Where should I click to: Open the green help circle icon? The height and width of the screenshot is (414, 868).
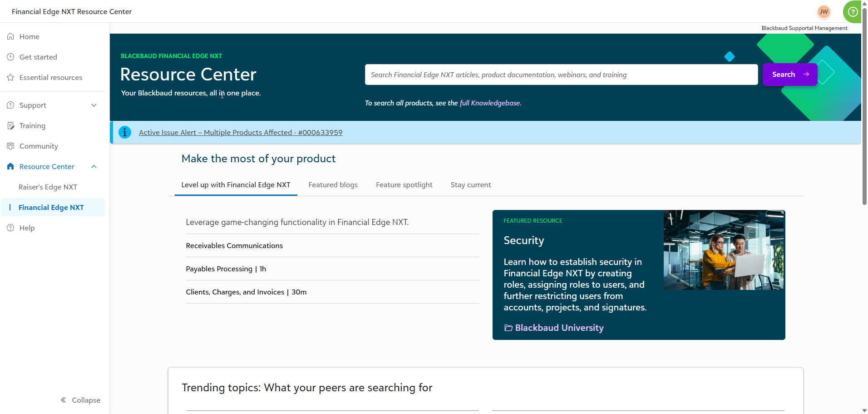tap(853, 12)
